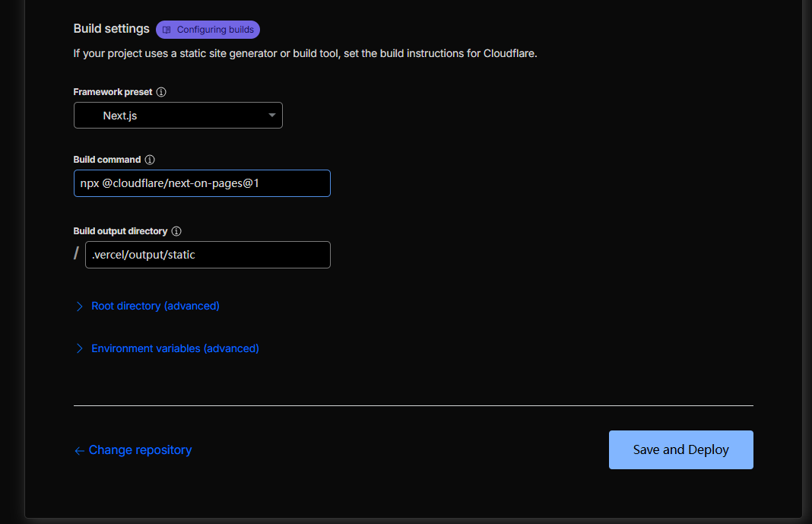Click the info icon beside Framework preset

point(161,92)
